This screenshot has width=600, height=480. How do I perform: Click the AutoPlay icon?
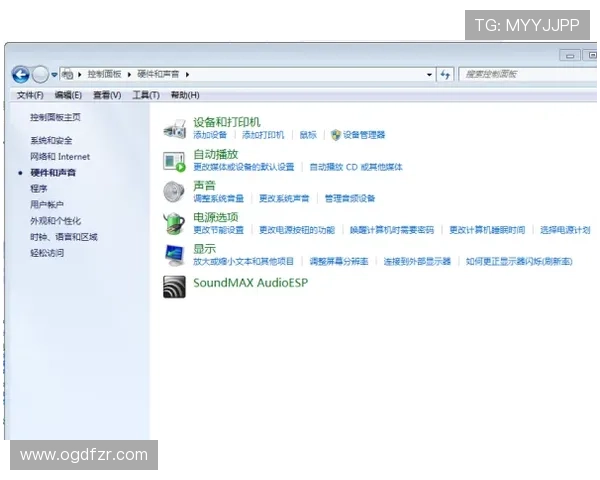[x=174, y=161]
